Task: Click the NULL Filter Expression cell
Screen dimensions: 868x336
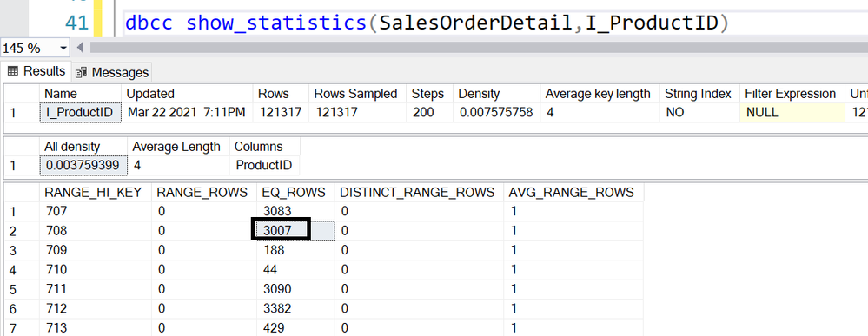Action: (792, 112)
